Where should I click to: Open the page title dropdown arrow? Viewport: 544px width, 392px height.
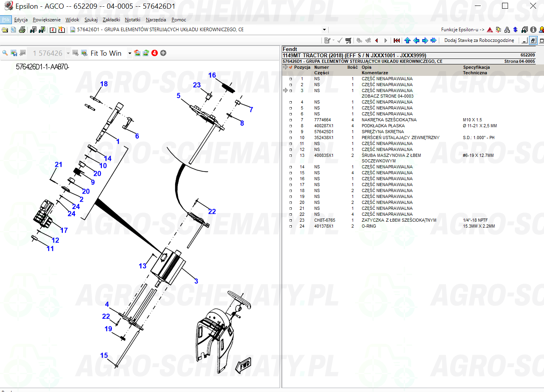coord(324,30)
